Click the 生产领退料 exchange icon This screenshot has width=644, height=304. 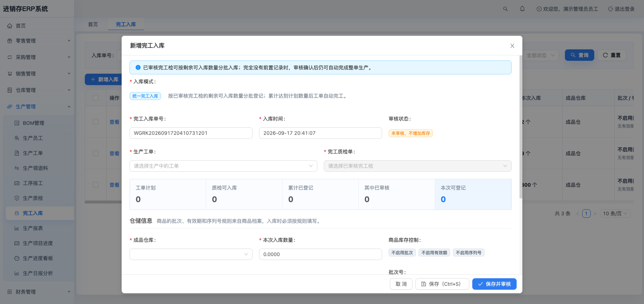point(17,168)
